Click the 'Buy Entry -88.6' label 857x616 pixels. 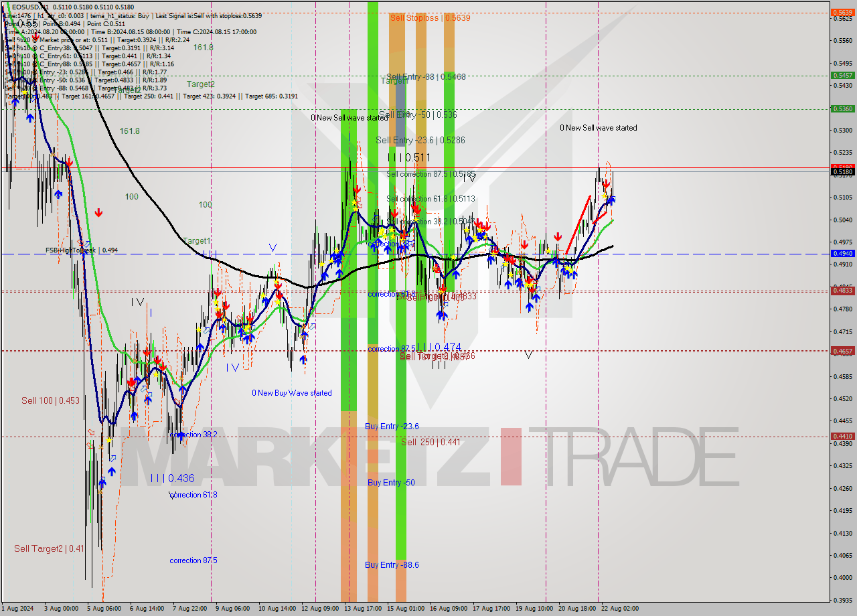(392, 565)
